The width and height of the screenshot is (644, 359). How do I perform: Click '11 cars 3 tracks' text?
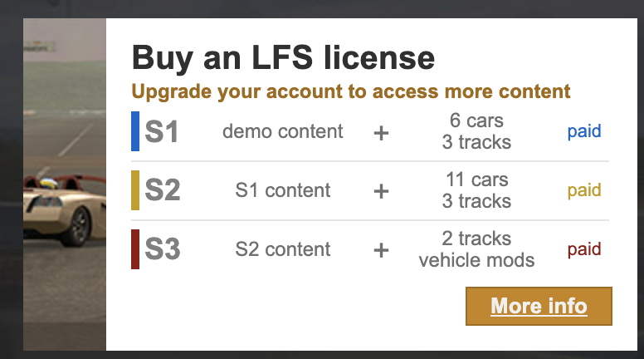coord(476,190)
